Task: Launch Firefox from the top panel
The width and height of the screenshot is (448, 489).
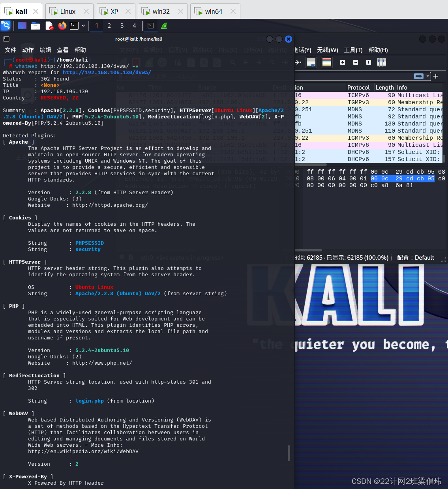Action: [x=62, y=26]
